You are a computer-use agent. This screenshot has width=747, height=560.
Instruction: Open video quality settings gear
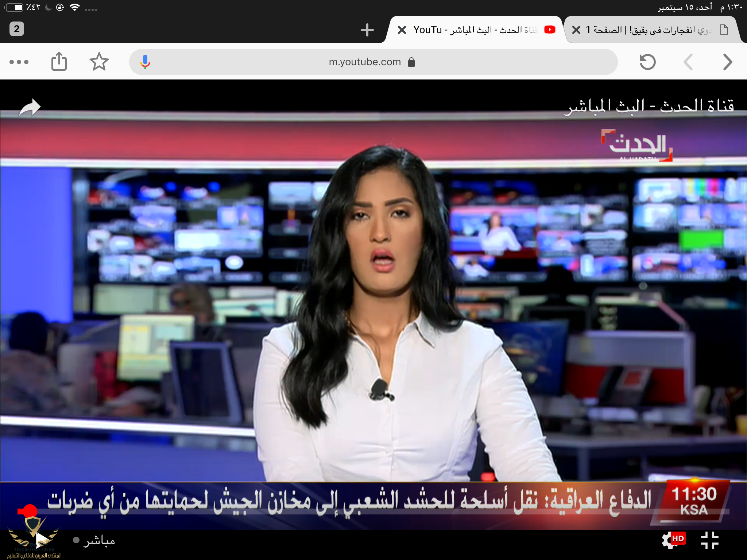point(670,540)
